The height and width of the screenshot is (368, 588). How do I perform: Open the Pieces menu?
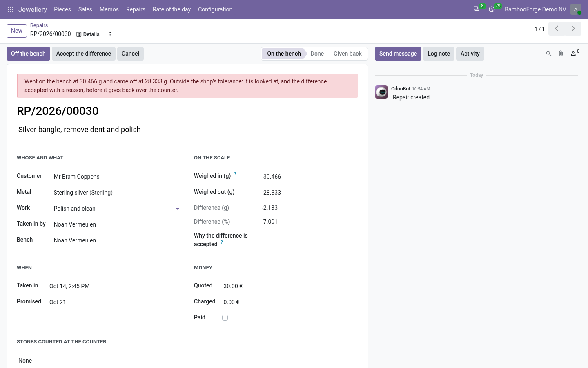(x=62, y=9)
